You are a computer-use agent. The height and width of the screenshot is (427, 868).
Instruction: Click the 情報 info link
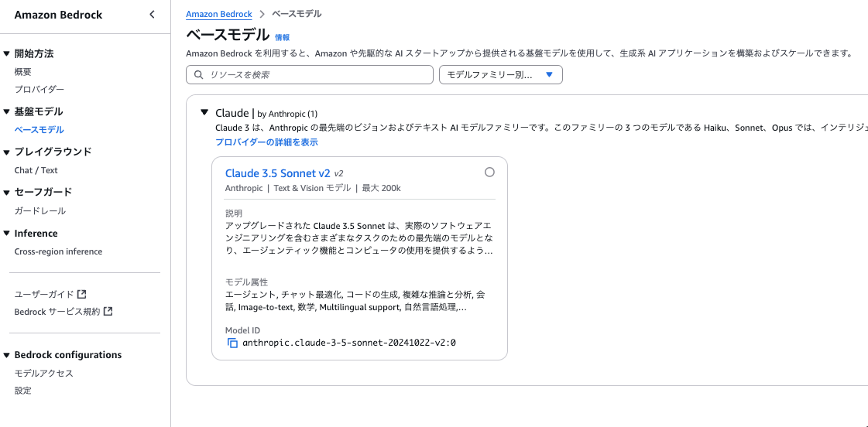(283, 38)
